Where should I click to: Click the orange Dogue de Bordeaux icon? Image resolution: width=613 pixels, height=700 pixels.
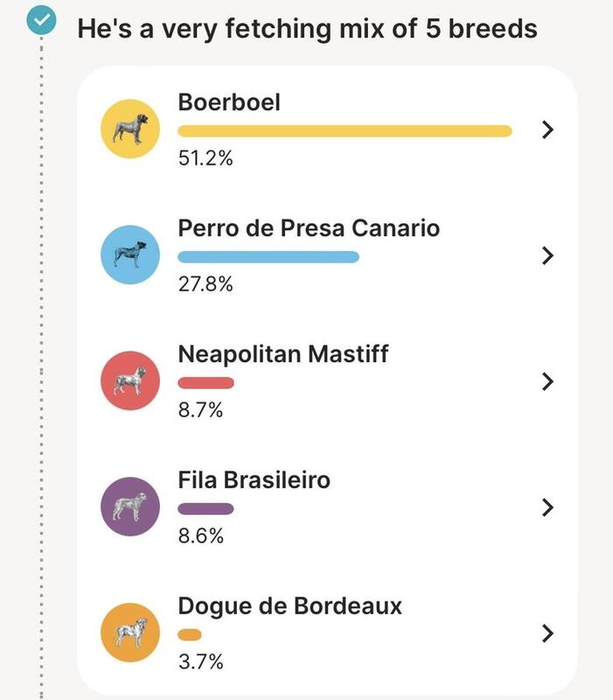pyautogui.click(x=129, y=632)
